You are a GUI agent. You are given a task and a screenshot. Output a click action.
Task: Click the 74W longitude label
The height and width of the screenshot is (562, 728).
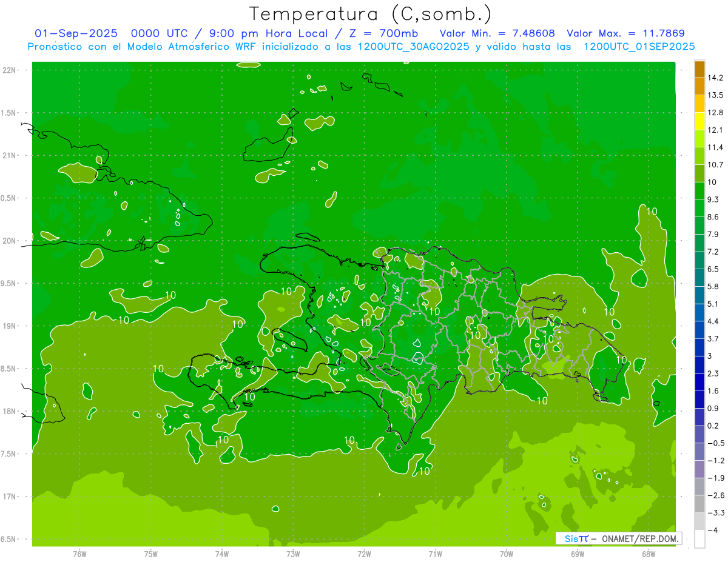[222, 554]
